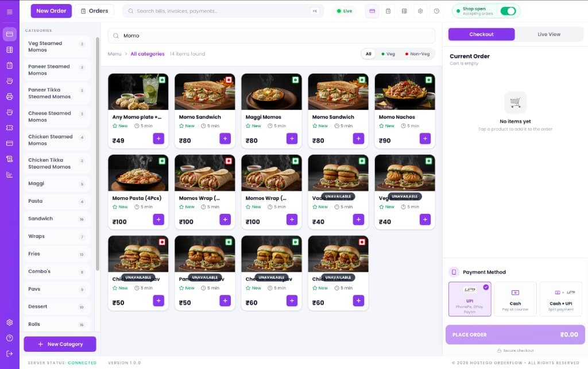Click the table grid icon in top header
Screen dimensions: 588x369
click(x=404, y=11)
